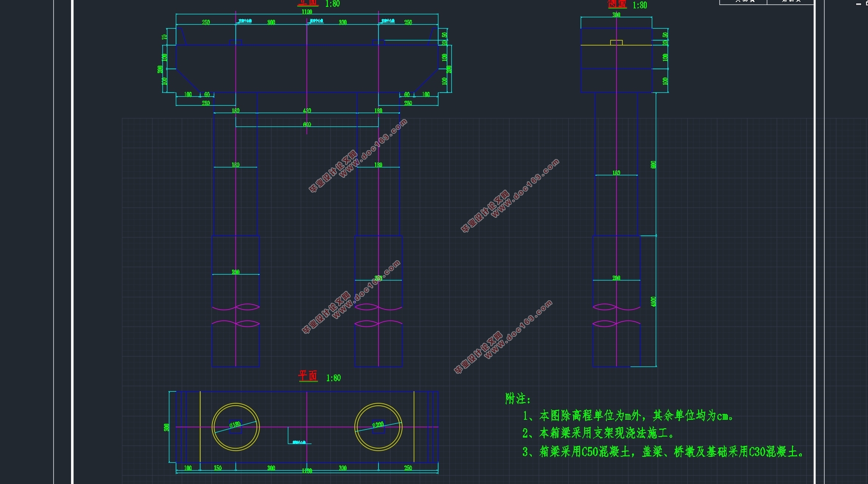Click the red 平面 plan view title
Screen dimensions: 868x484
point(308,376)
